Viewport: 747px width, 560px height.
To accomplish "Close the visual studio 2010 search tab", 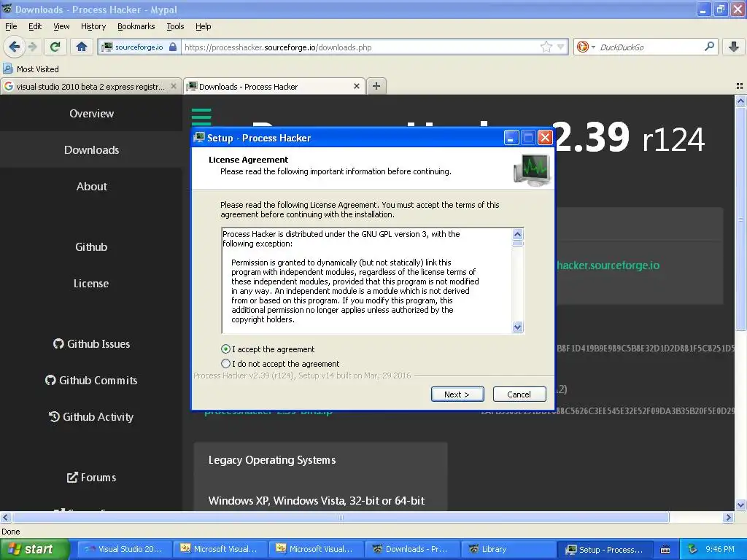I will [x=174, y=86].
